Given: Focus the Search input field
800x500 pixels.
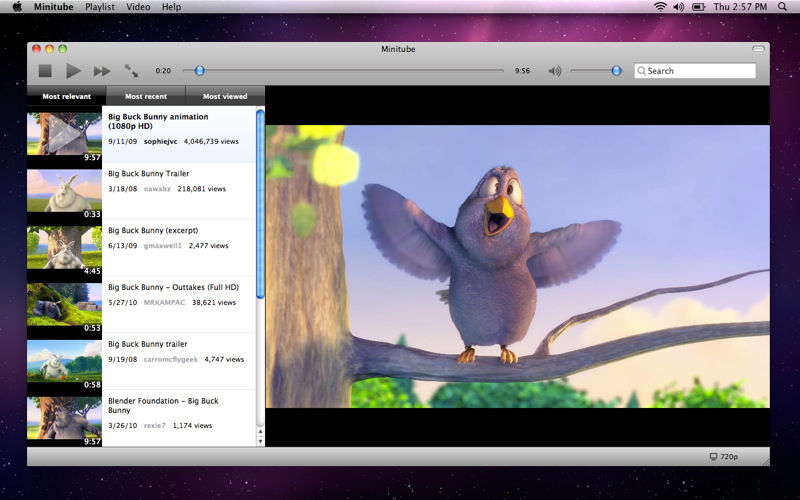Looking at the screenshot, I should (695, 70).
